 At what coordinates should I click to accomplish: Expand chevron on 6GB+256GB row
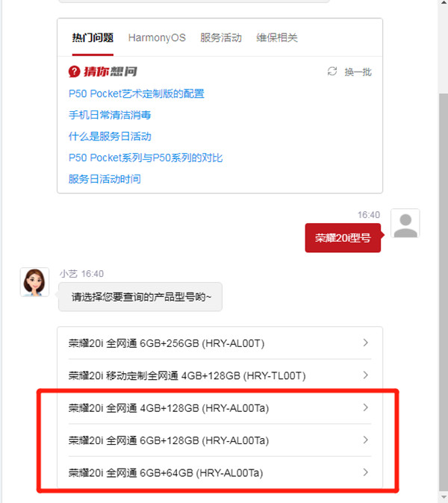click(x=365, y=343)
